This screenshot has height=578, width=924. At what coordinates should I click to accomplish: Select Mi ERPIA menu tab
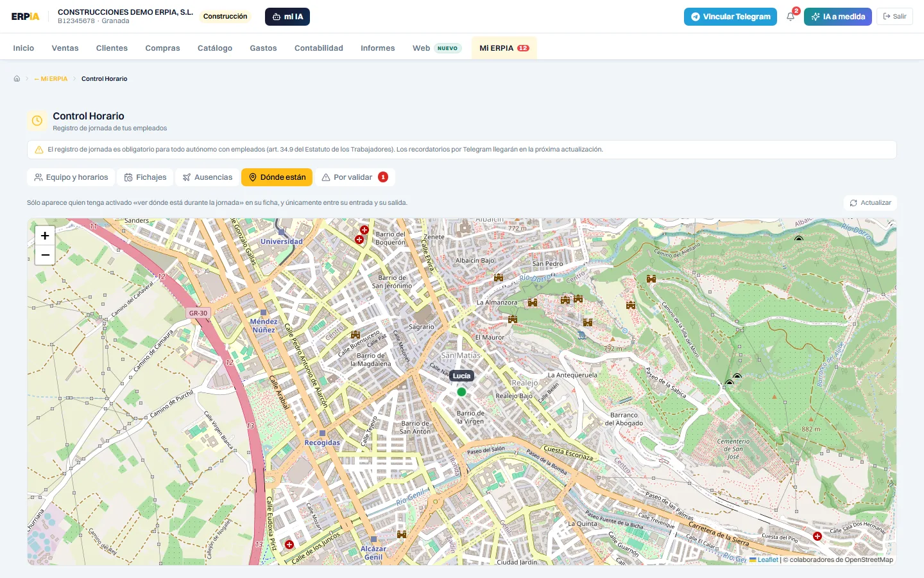[x=504, y=48]
